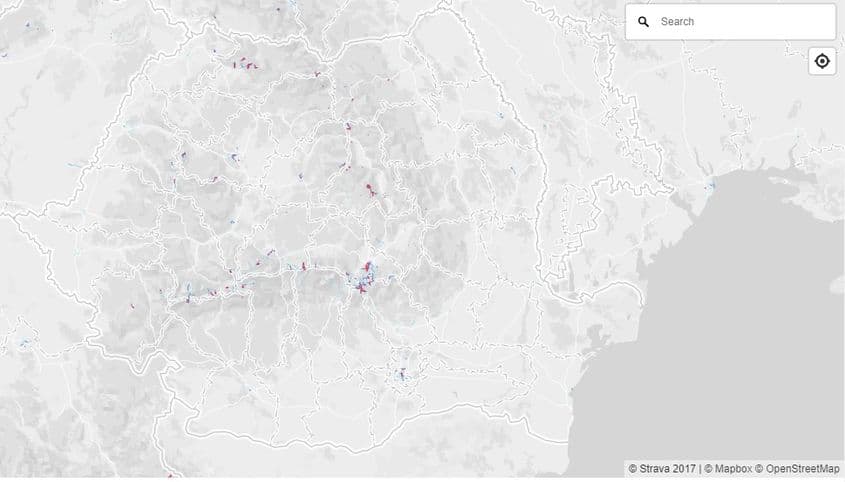
Task: Open the Mapbox attribution link
Action: (728, 469)
